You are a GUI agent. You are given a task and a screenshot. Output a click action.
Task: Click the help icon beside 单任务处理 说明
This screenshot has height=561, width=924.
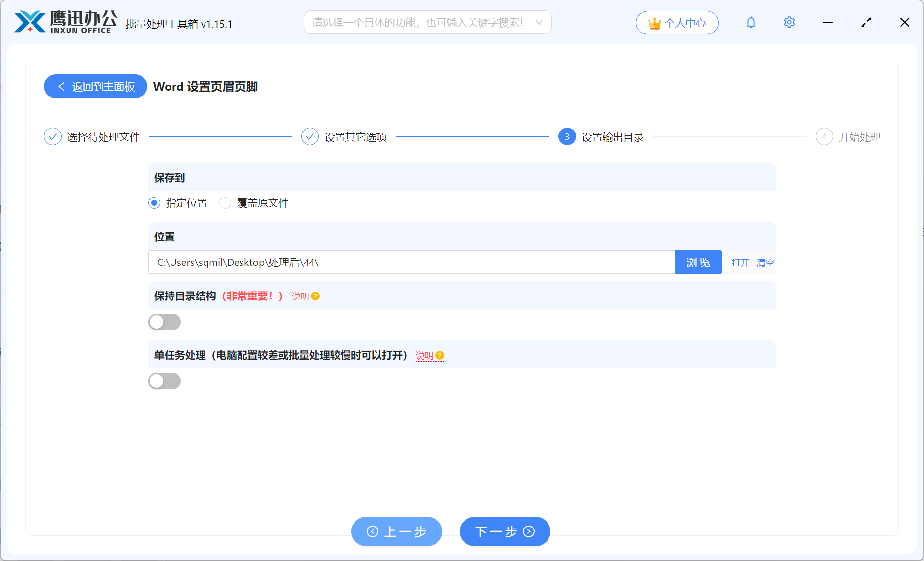(x=440, y=355)
